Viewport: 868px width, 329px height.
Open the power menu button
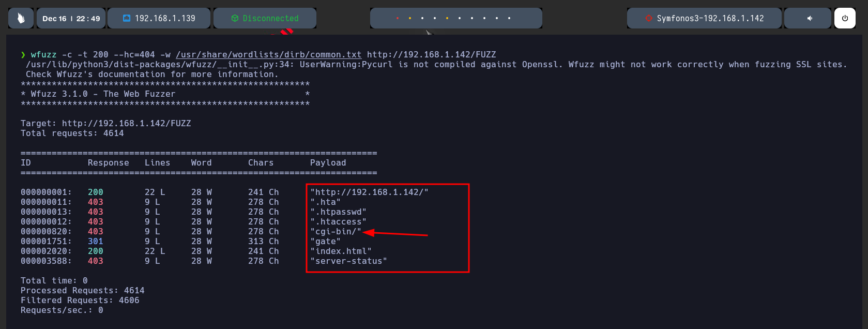845,18
